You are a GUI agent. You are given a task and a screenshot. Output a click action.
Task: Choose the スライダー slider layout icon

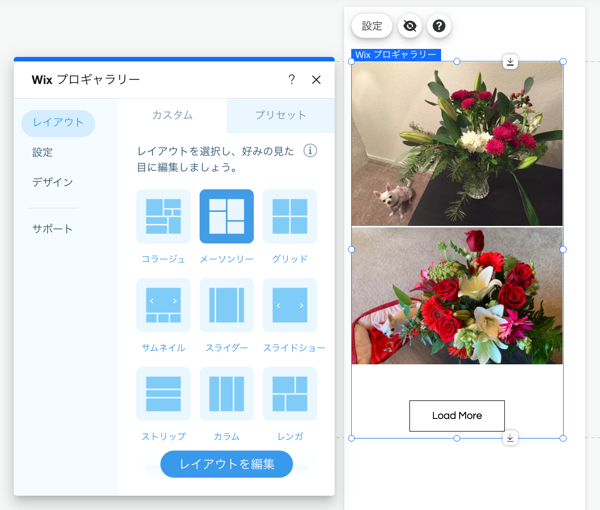(227, 305)
